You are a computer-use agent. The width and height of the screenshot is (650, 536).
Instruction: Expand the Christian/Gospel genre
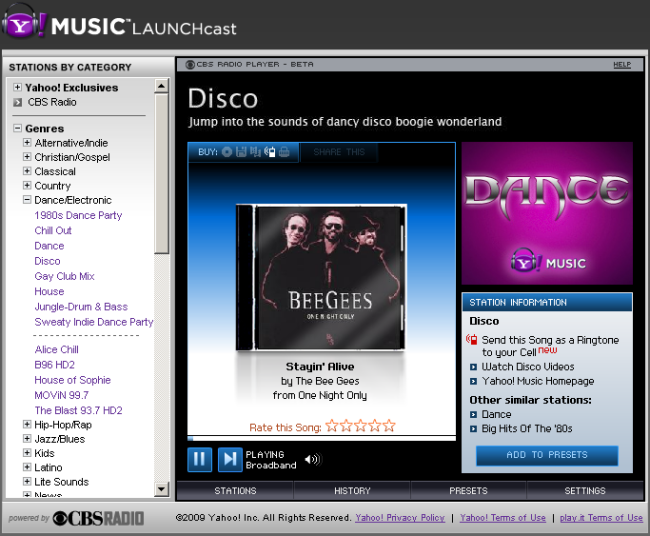coord(27,157)
